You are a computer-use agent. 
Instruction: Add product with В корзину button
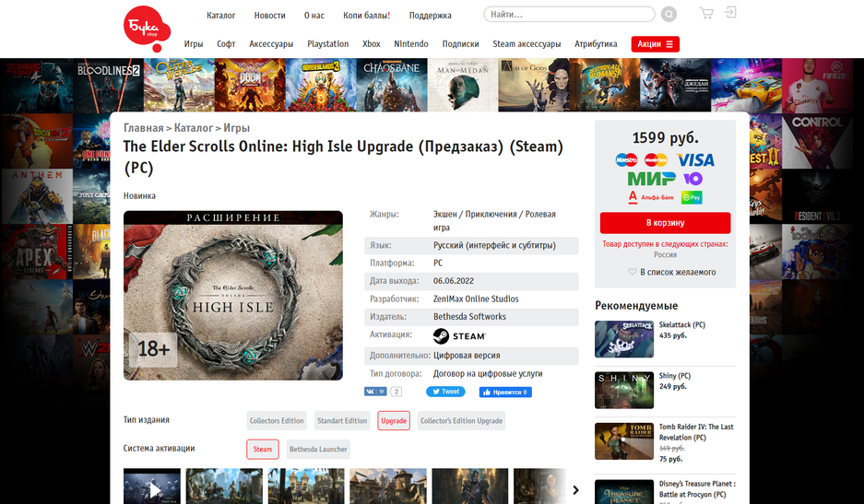point(665,223)
